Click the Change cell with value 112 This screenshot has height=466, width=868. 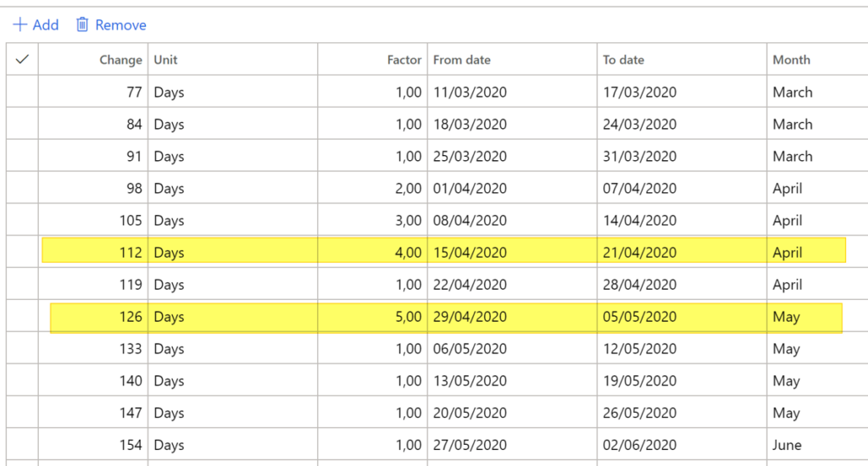coord(93,252)
